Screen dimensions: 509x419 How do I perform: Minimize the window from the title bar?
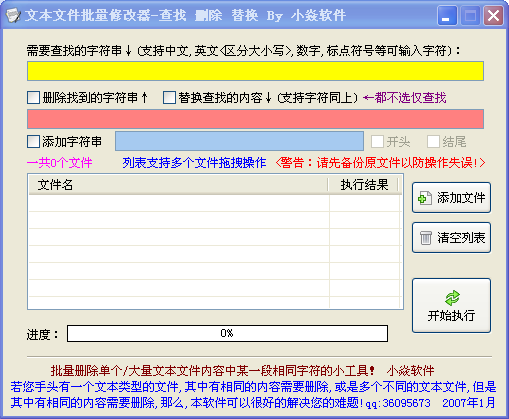click(447, 15)
